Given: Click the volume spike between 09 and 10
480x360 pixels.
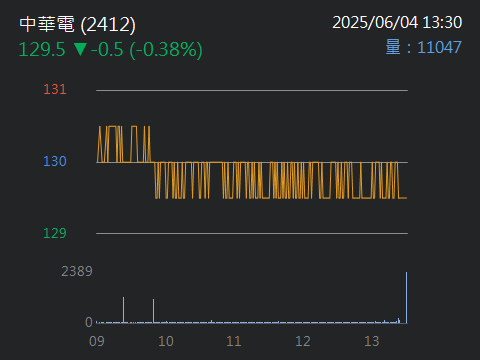Looking at the screenshot, I should pos(123,310).
